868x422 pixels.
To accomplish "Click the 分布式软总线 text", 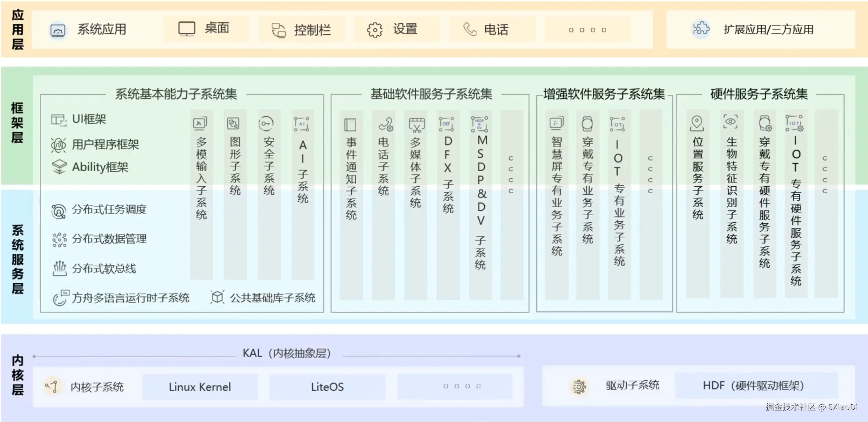I will 104,269.
